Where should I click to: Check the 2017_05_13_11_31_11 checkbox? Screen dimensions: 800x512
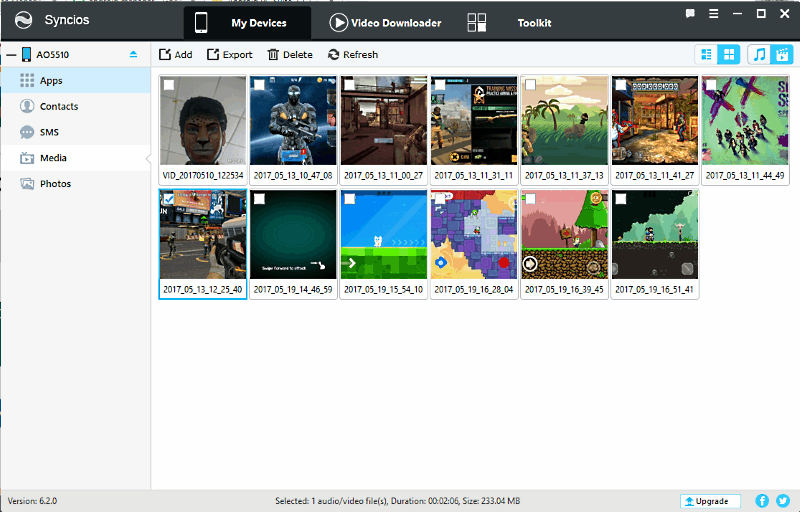click(x=440, y=85)
